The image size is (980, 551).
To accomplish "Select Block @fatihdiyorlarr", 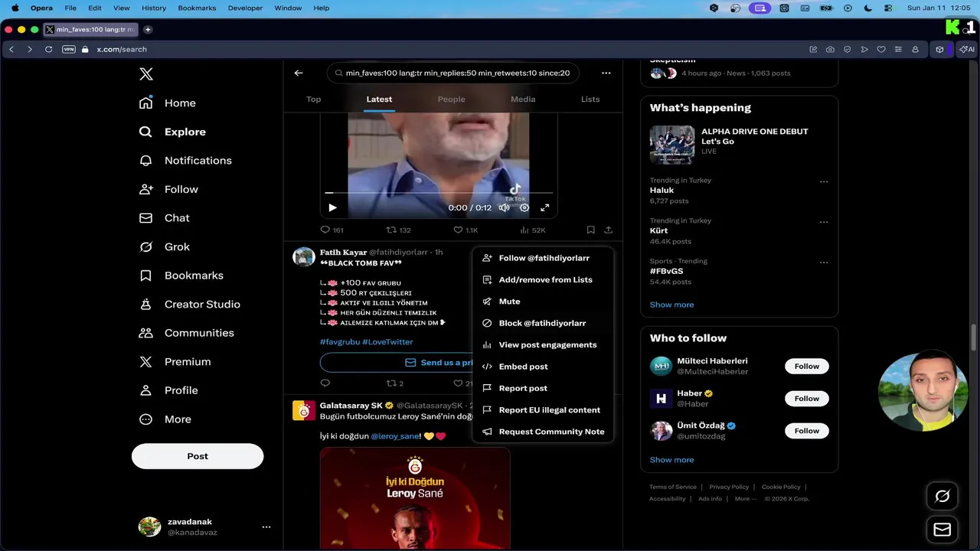I will [543, 323].
